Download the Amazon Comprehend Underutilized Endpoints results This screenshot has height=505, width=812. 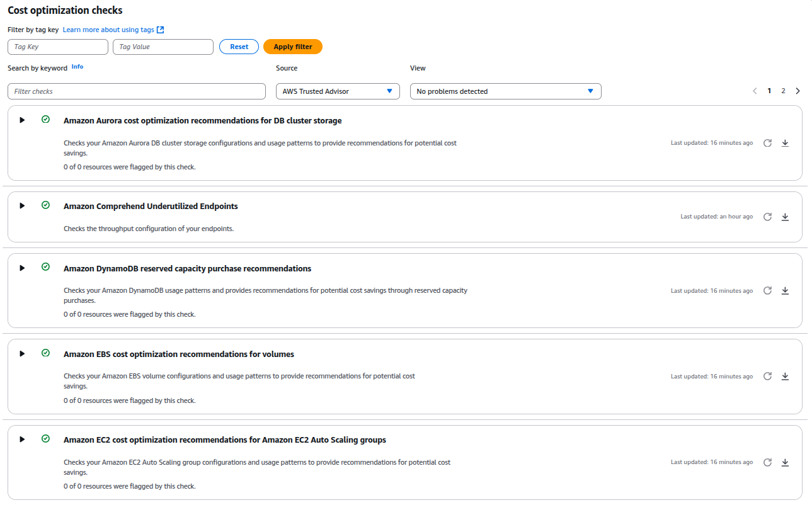coord(785,217)
